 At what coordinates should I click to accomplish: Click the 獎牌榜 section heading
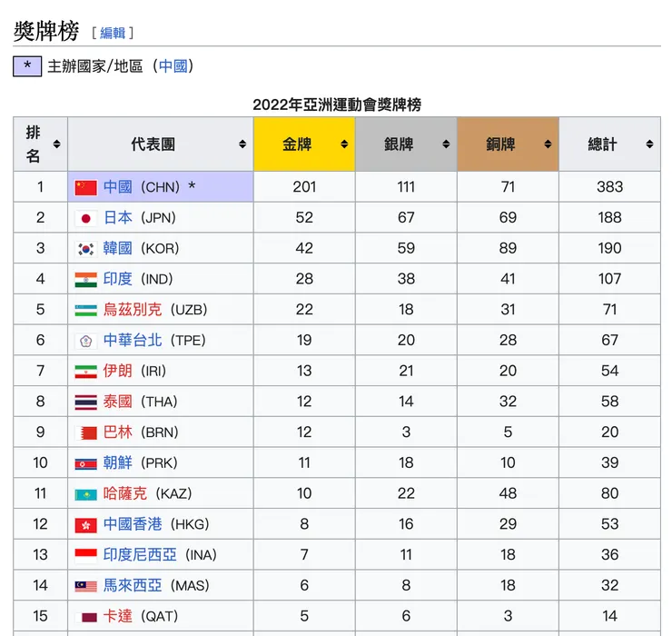(46, 31)
